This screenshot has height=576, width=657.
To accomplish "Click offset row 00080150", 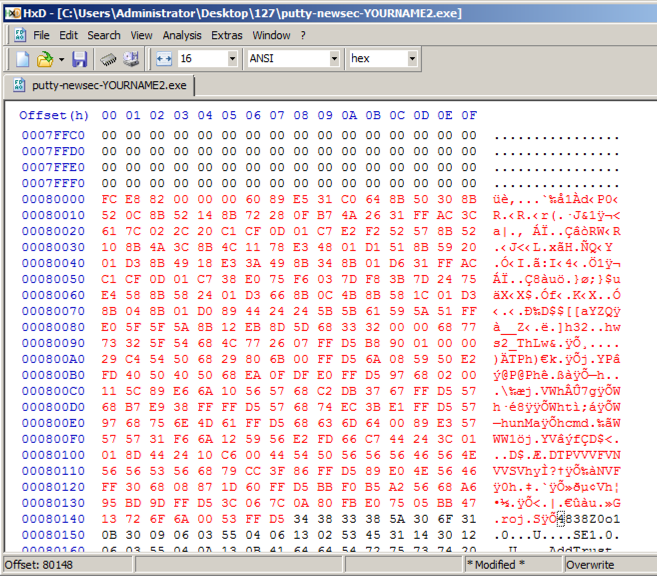I will pos(53,535).
